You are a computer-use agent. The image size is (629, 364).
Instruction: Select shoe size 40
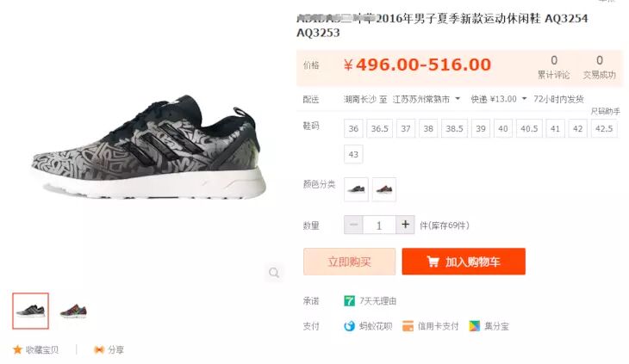click(x=503, y=128)
